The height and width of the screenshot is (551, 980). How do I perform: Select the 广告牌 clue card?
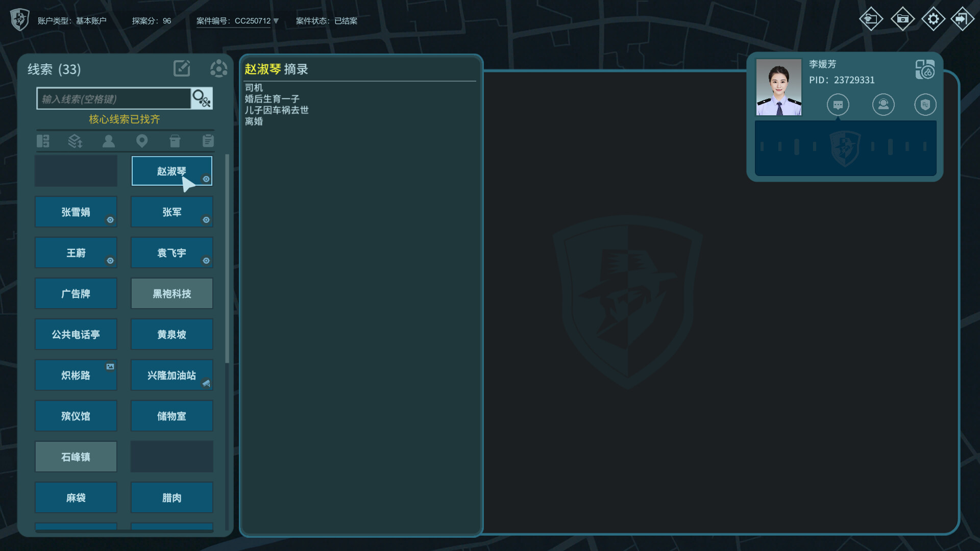(x=76, y=293)
